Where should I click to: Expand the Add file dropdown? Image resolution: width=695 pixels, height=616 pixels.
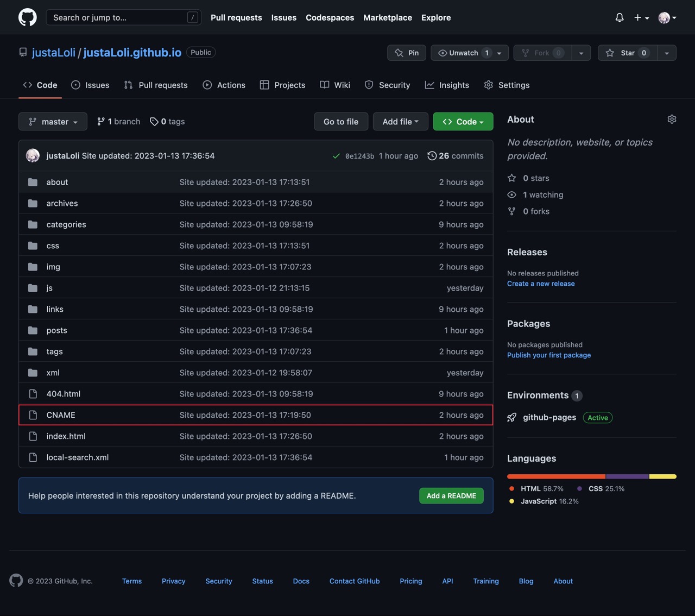point(401,122)
